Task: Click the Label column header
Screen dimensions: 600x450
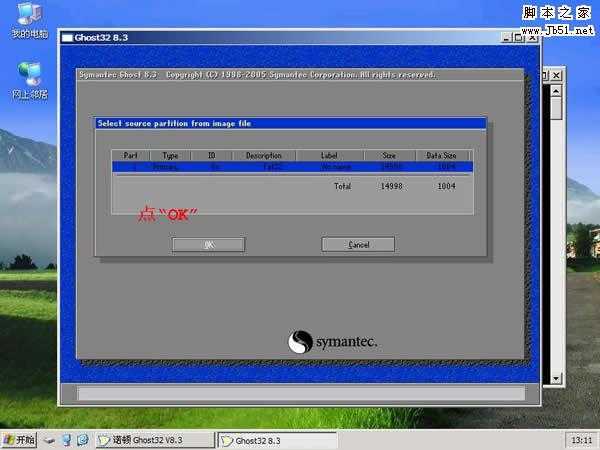Action: click(329, 155)
